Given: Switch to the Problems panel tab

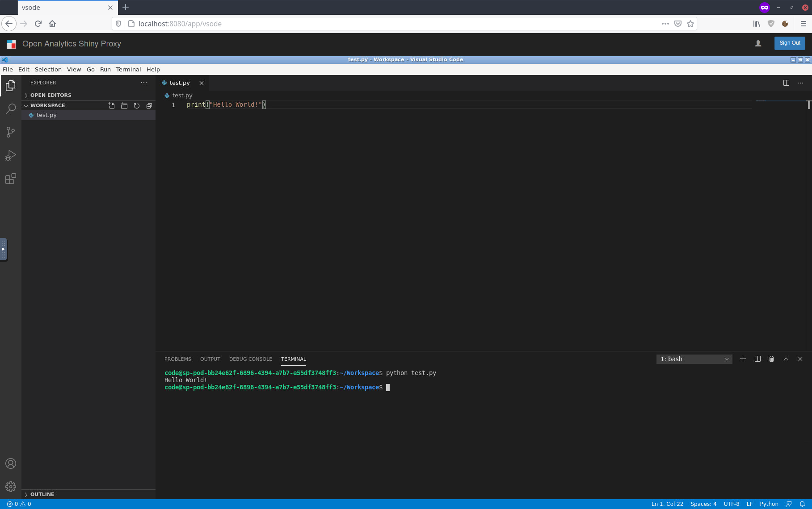Looking at the screenshot, I should pos(178,359).
